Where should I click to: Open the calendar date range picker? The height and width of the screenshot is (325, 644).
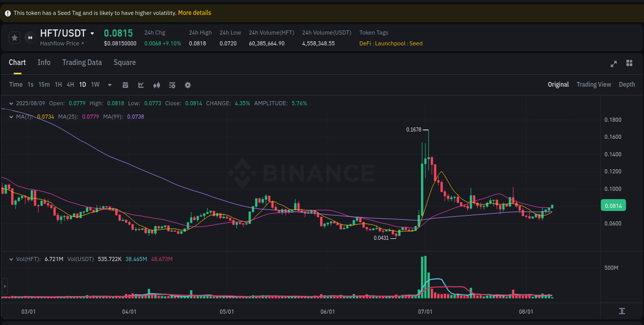click(125, 85)
